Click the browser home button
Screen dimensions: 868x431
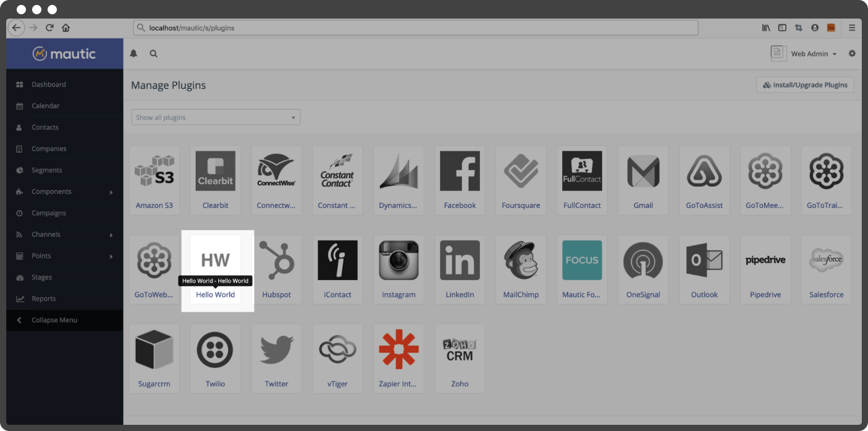[65, 28]
